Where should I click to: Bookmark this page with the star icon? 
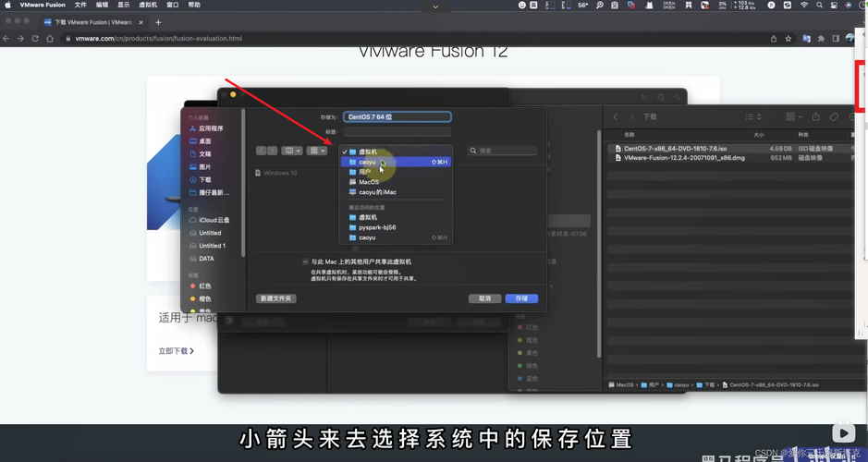[x=789, y=39]
